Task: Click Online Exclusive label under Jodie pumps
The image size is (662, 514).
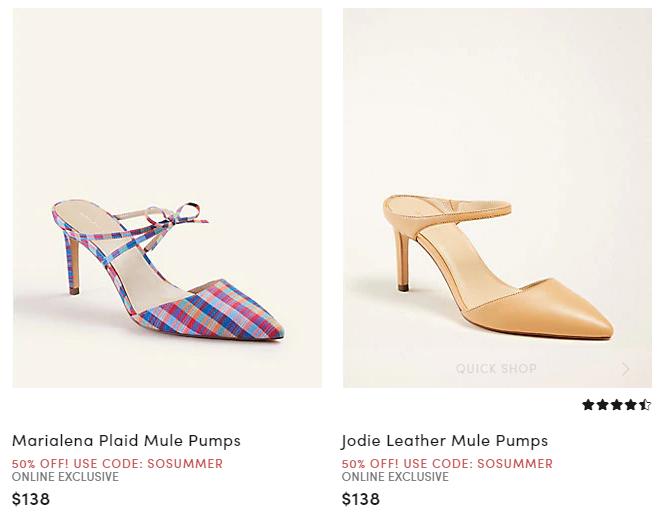Action: click(395, 477)
